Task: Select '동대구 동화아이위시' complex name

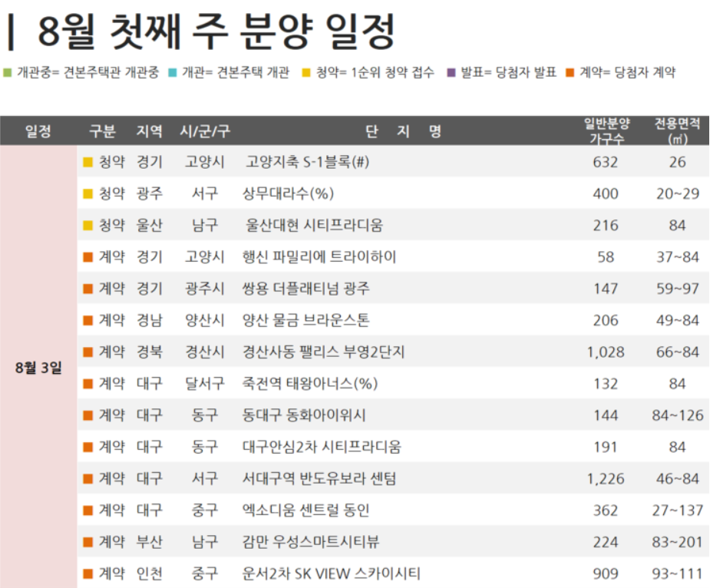Action: (x=304, y=415)
